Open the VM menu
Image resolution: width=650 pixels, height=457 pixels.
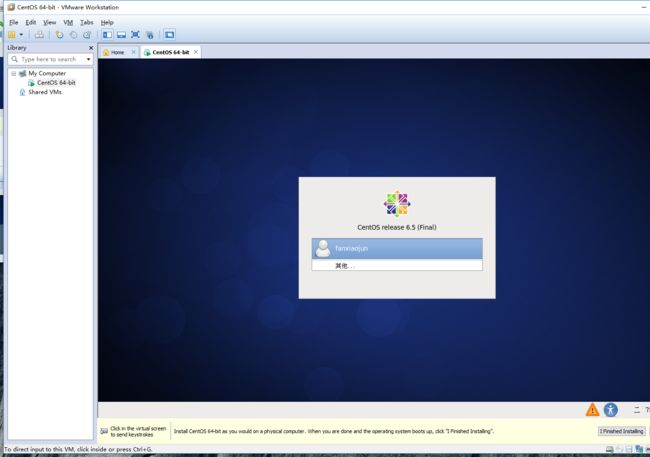(68, 21)
